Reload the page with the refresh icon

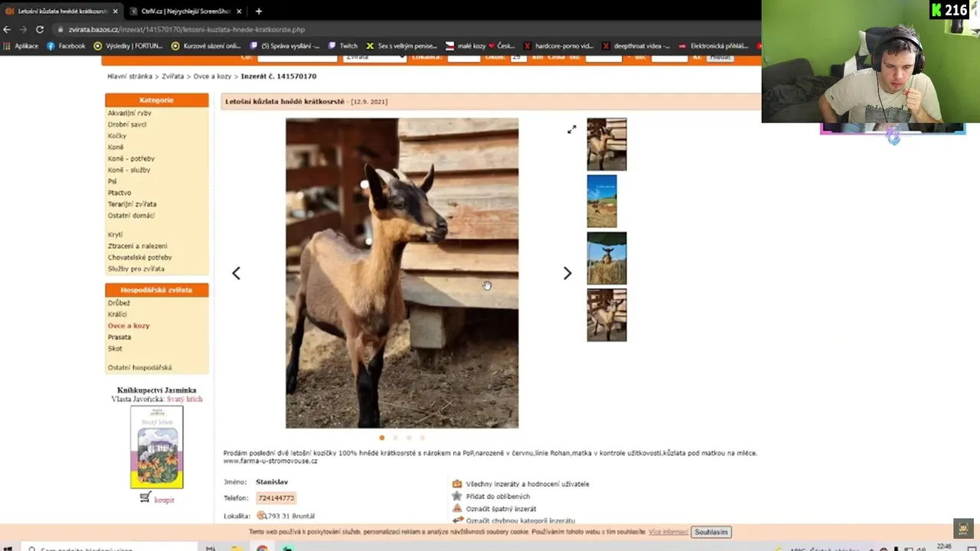pos(40,29)
